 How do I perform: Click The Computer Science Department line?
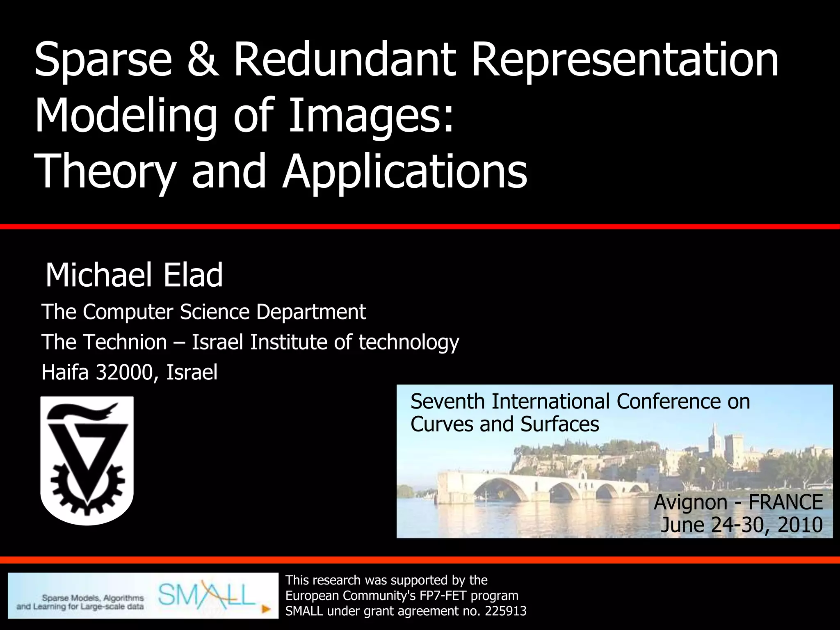coord(203,312)
